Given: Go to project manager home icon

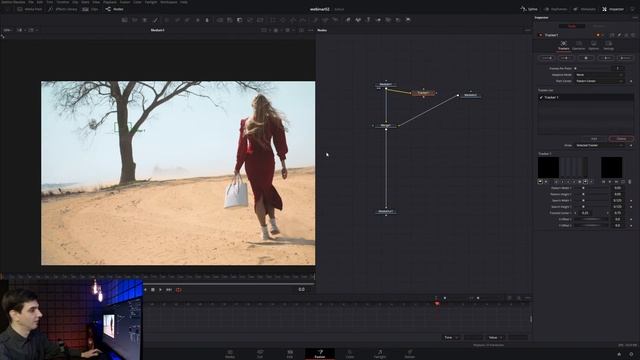Looking at the screenshot, I should point(619,354).
